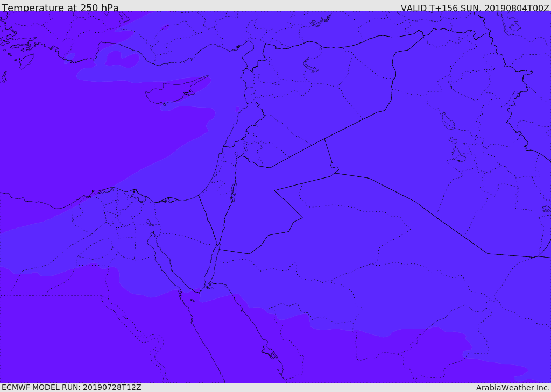Click the 'VALID T+156 SUN. 20190804T00Z' label
The image size is (551, 392).
475,8
